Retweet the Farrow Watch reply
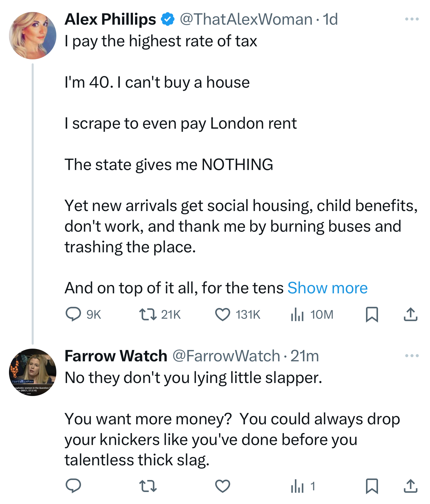The image size is (430, 504). click(x=148, y=486)
